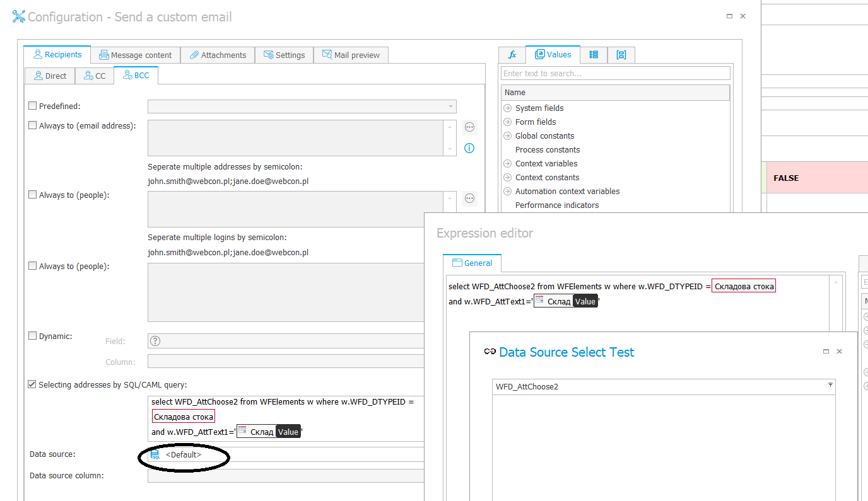Open the Attachments tab
Viewport: 868px width, 501px height.
tap(218, 55)
